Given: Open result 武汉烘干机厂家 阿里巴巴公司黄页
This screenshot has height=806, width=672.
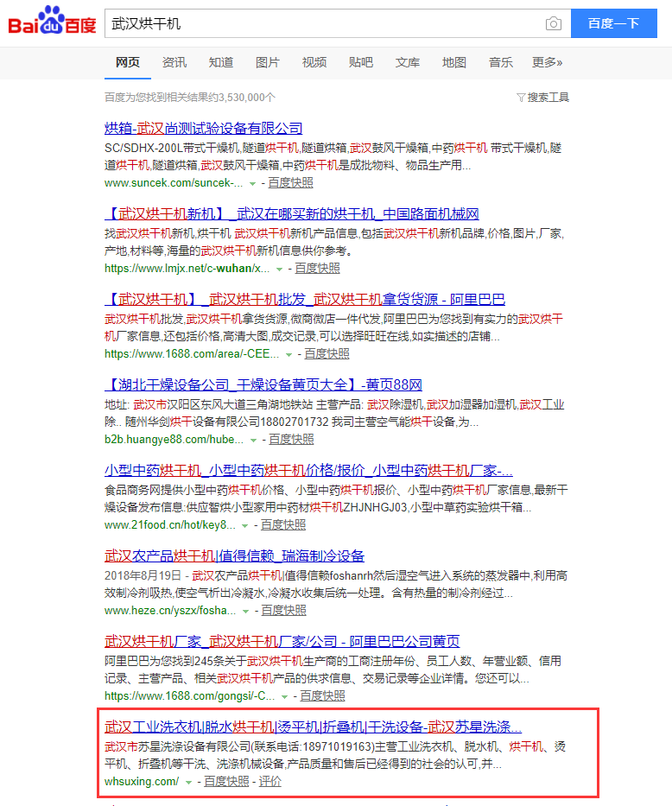Looking at the screenshot, I should coord(282,641).
